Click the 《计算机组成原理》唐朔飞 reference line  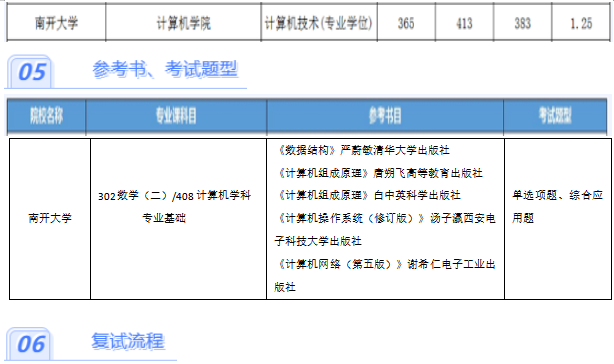(379, 173)
